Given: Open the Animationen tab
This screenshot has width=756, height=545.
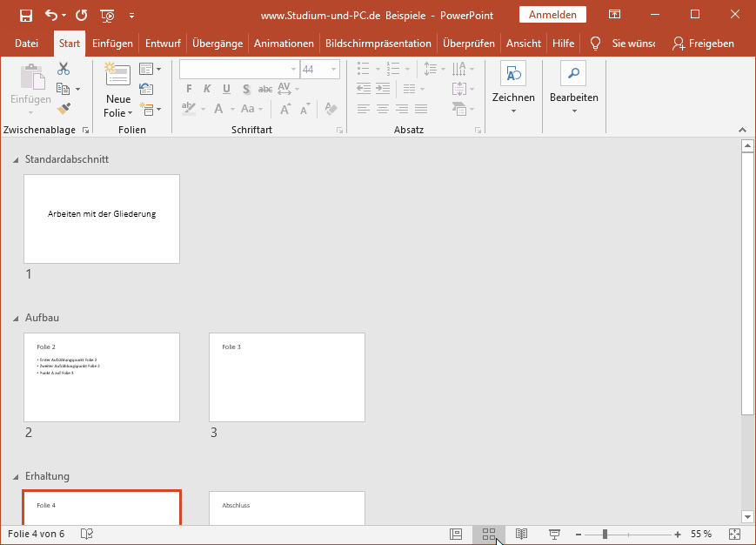Looking at the screenshot, I should 284,44.
